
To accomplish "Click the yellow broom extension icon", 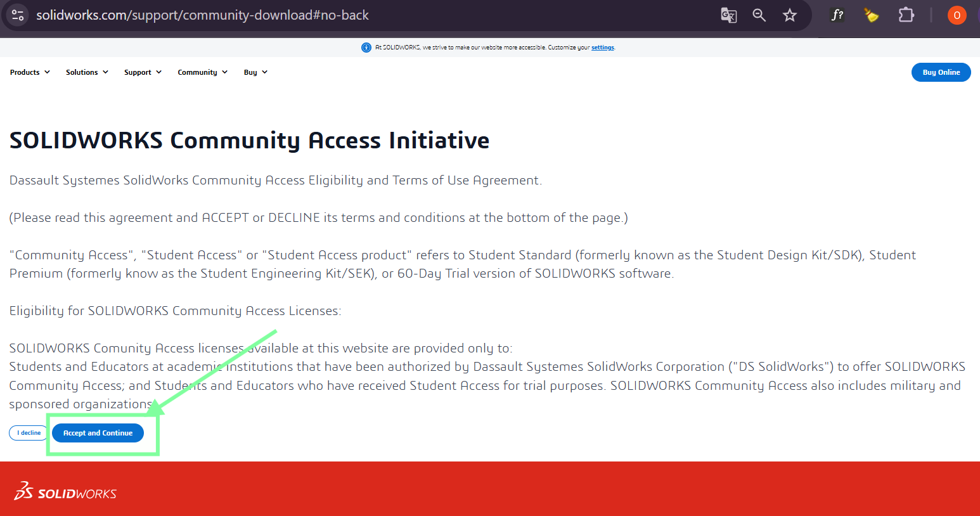I will pyautogui.click(x=872, y=15).
